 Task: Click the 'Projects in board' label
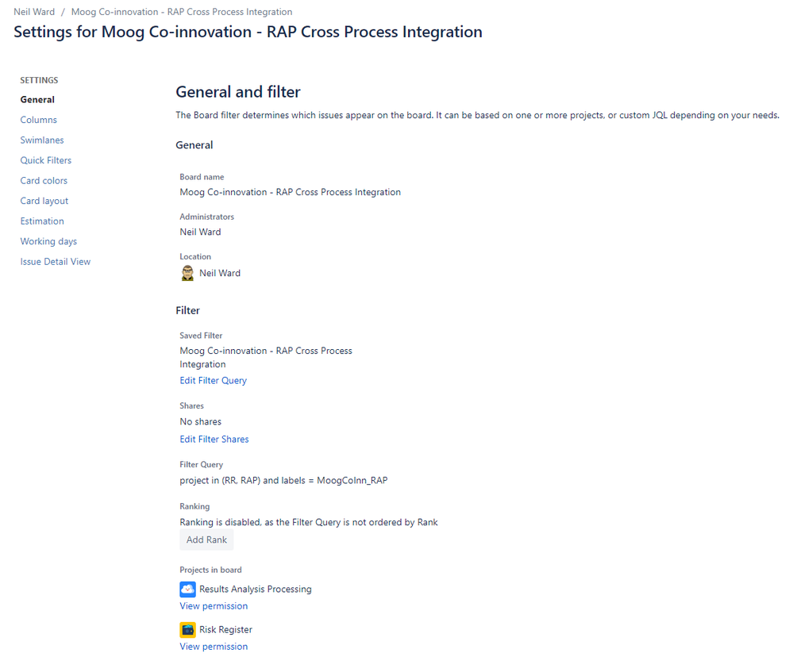coord(210,570)
